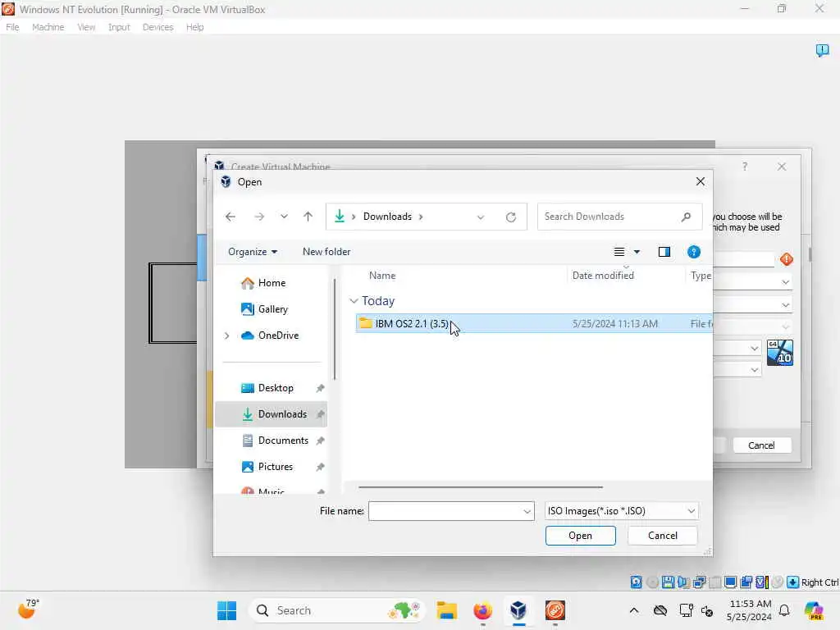Select Documents in the navigation pane

(282, 441)
